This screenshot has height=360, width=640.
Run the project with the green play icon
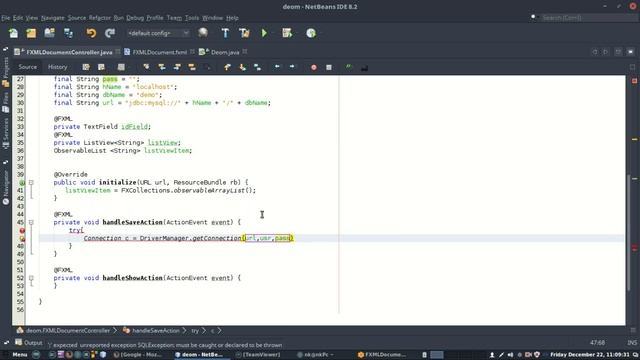pos(264,33)
